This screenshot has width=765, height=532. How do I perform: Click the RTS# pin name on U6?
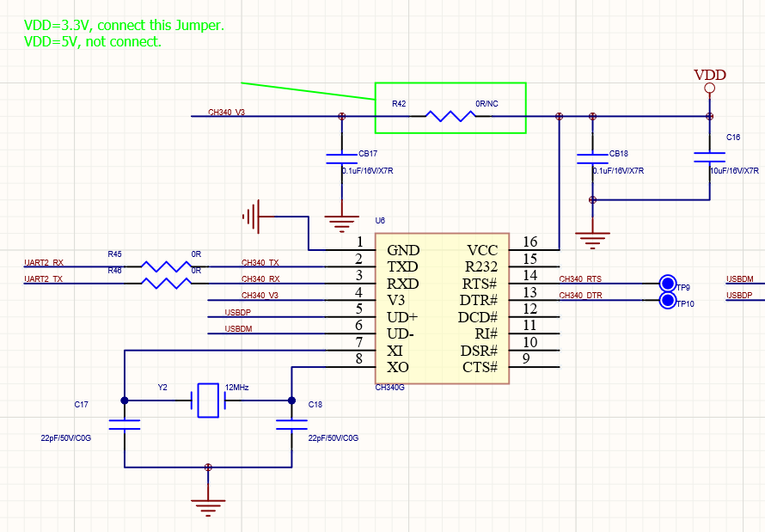click(480, 284)
